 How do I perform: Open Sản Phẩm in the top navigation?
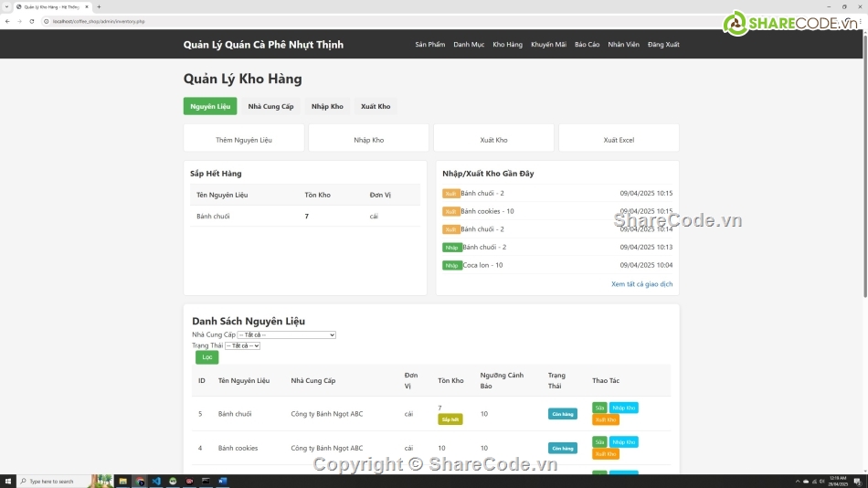[x=430, y=44]
